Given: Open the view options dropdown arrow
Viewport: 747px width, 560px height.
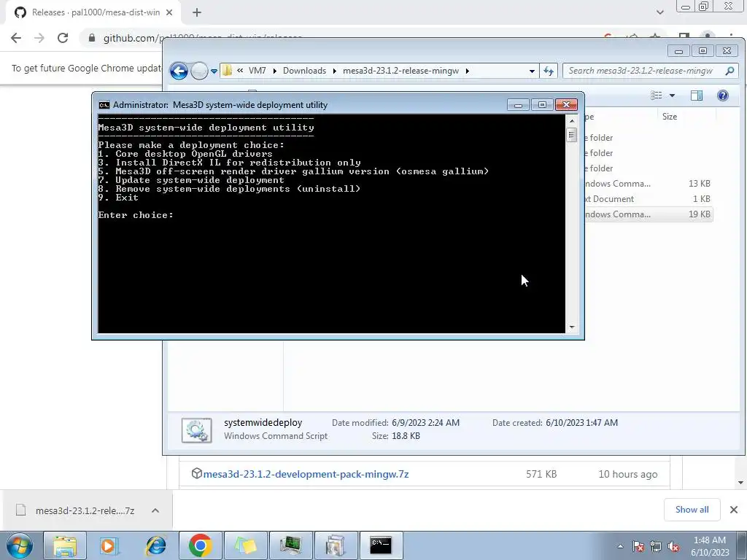Looking at the screenshot, I should coord(672,96).
